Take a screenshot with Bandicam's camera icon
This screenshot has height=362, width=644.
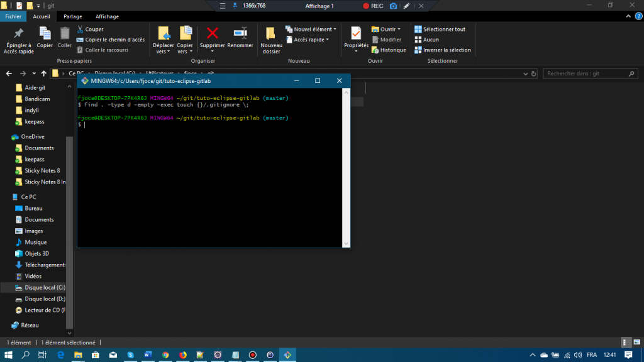393,6
